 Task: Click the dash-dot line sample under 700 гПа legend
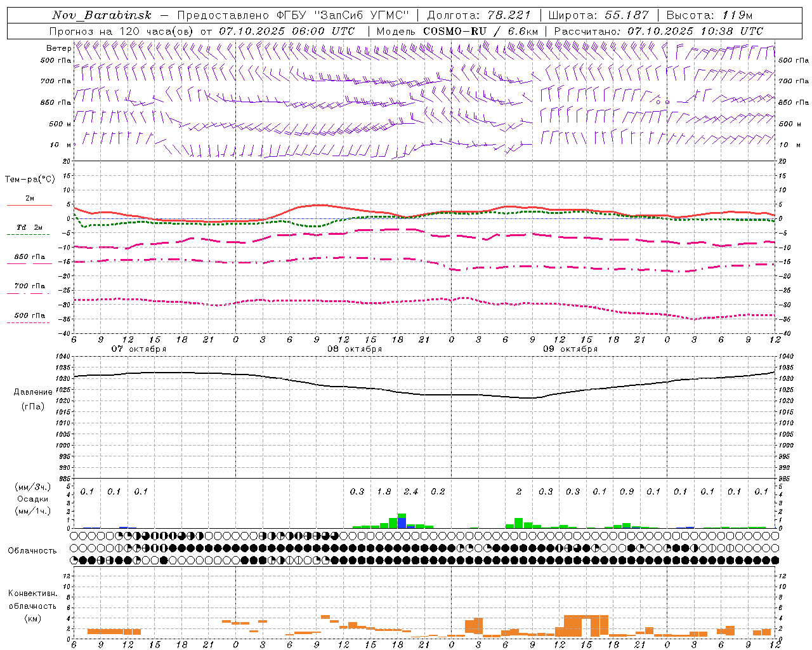click(28, 293)
